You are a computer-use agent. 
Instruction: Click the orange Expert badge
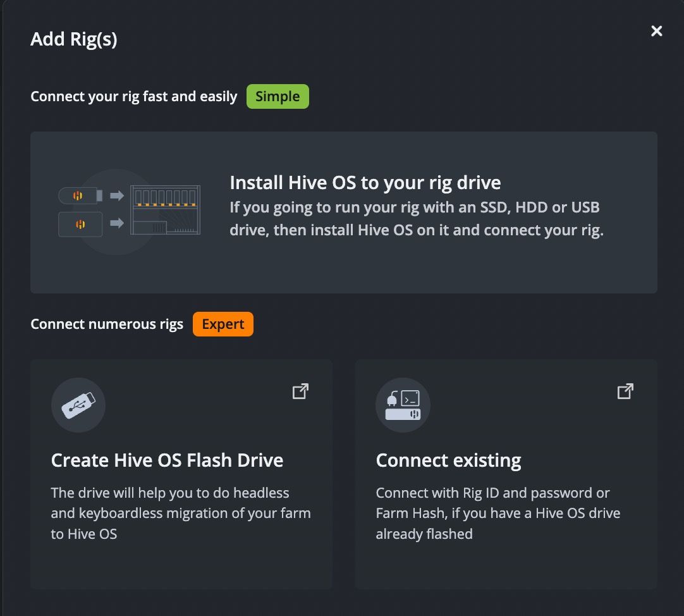point(223,324)
